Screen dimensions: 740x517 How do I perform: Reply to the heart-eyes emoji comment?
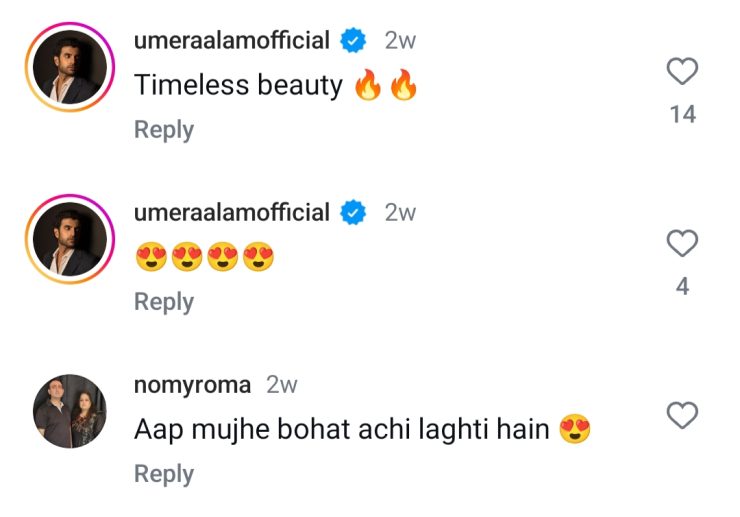[x=164, y=302]
